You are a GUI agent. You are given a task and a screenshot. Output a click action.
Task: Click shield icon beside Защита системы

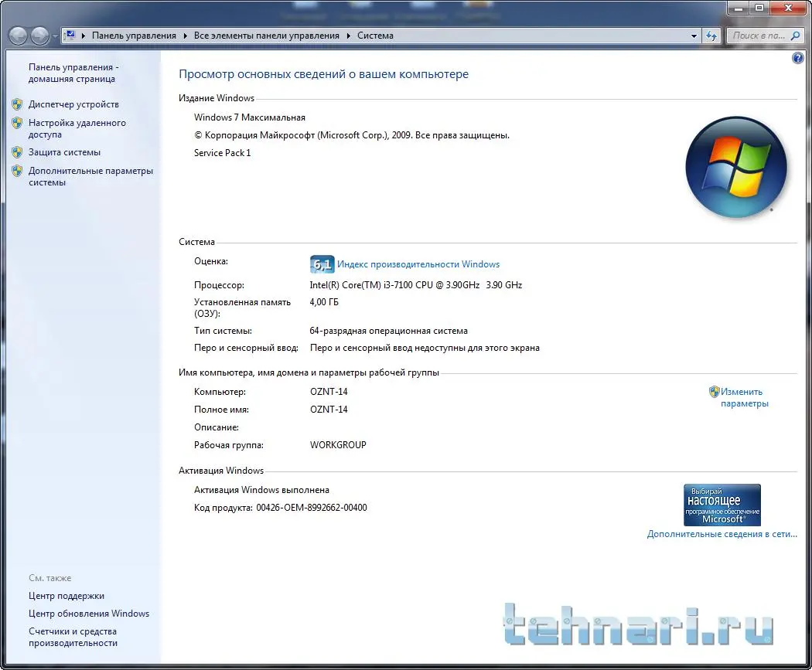17,152
